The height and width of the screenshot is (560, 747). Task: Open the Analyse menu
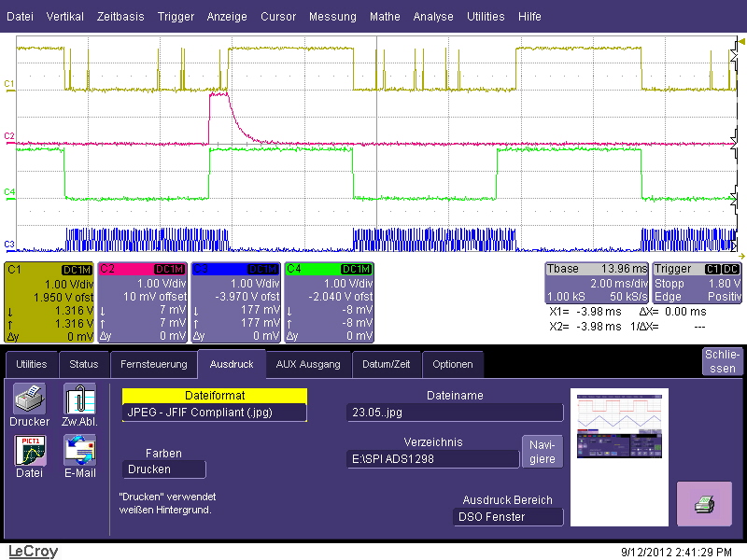pos(432,16)
